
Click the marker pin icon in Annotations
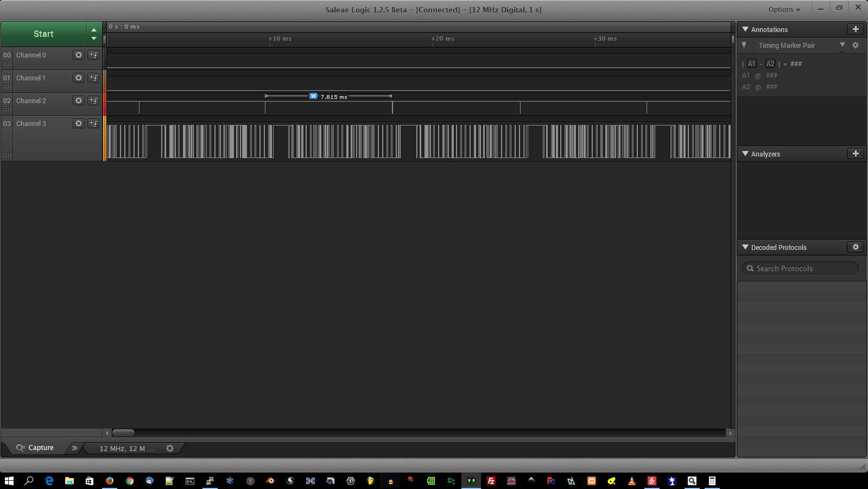(744, 46)
